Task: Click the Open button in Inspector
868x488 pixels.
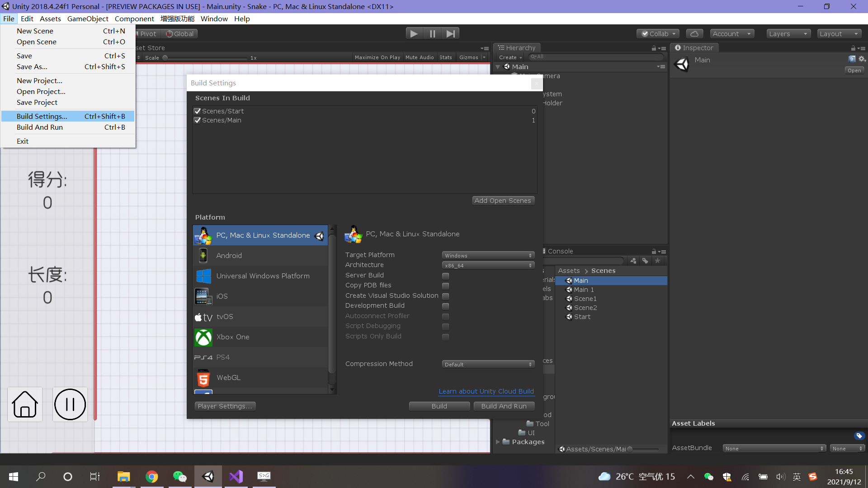Action: tap(854, 70)
